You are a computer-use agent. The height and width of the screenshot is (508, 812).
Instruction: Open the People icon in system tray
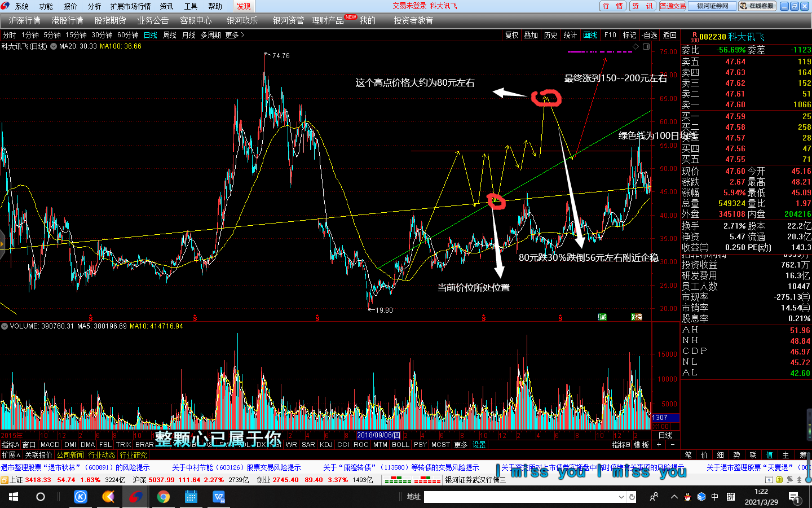654,497
